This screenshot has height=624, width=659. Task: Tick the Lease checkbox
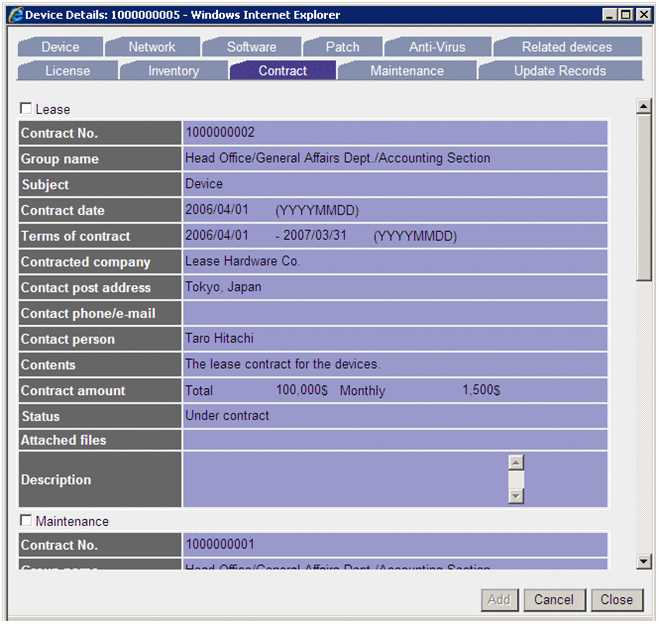coord(26,108)
